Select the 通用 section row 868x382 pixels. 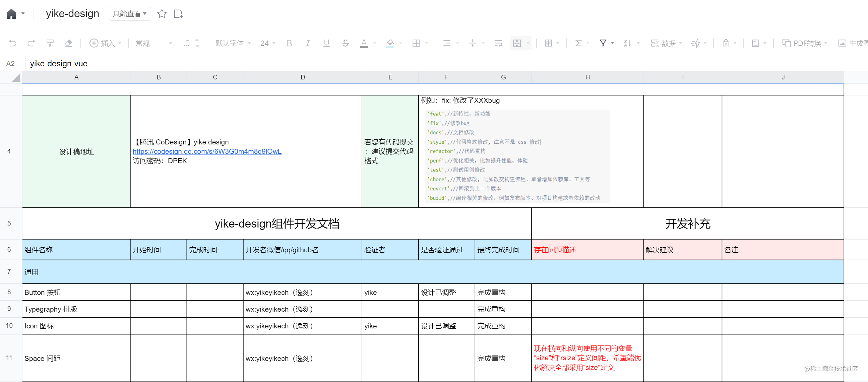tap(433, 272)
